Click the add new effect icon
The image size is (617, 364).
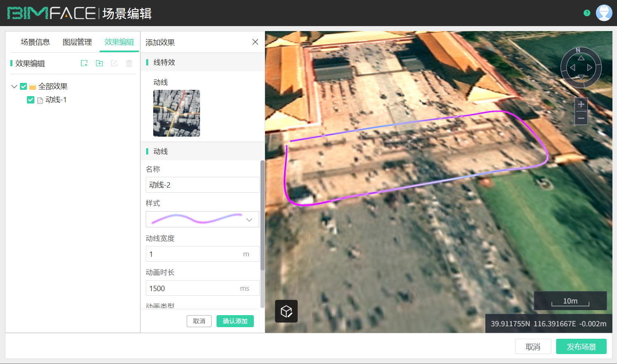click(x=84, y=63)
